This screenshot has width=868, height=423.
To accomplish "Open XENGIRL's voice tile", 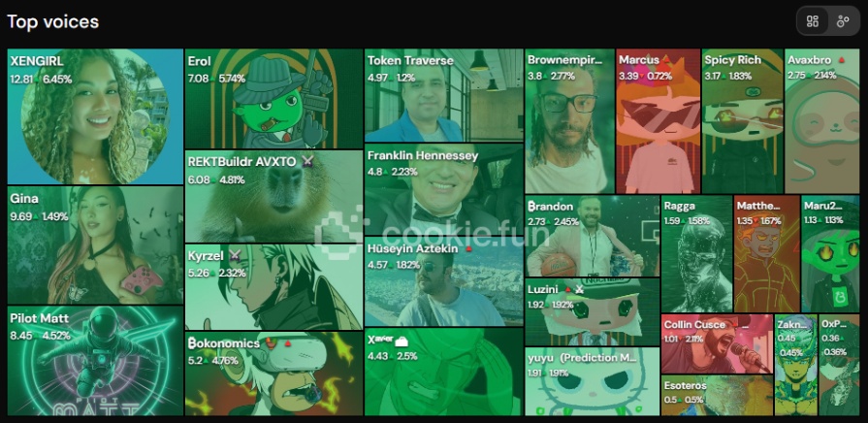I will [x=95, y=116].
